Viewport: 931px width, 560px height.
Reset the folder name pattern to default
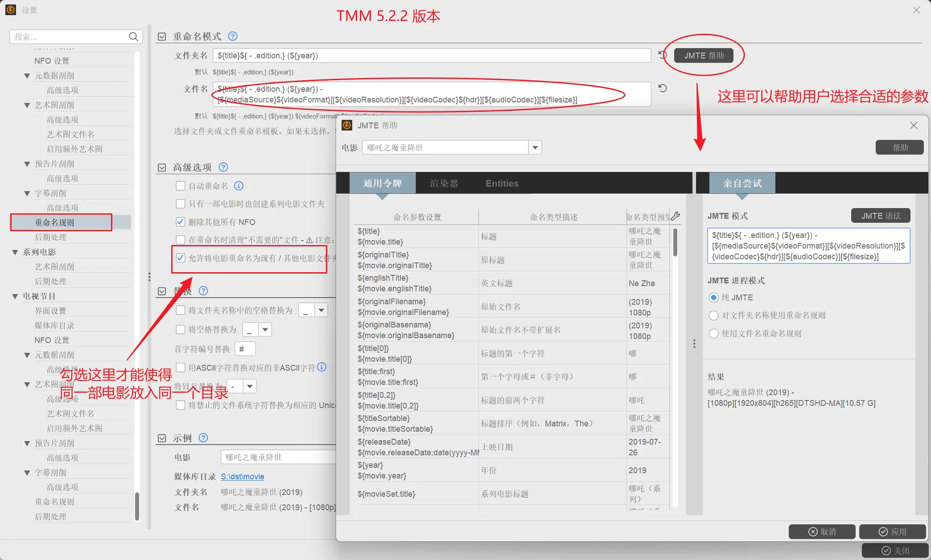[x=663, y=55]
